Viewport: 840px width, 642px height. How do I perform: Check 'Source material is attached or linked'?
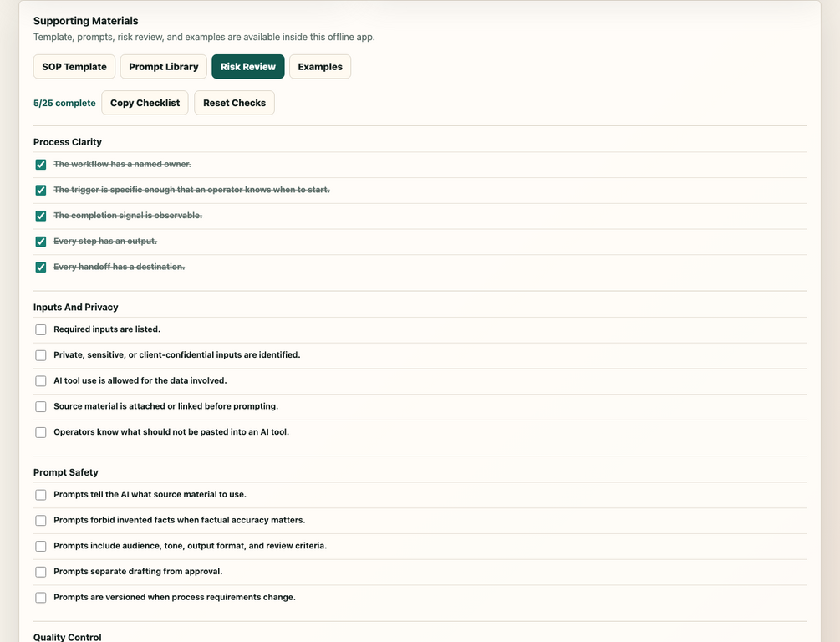coord(41,407)
